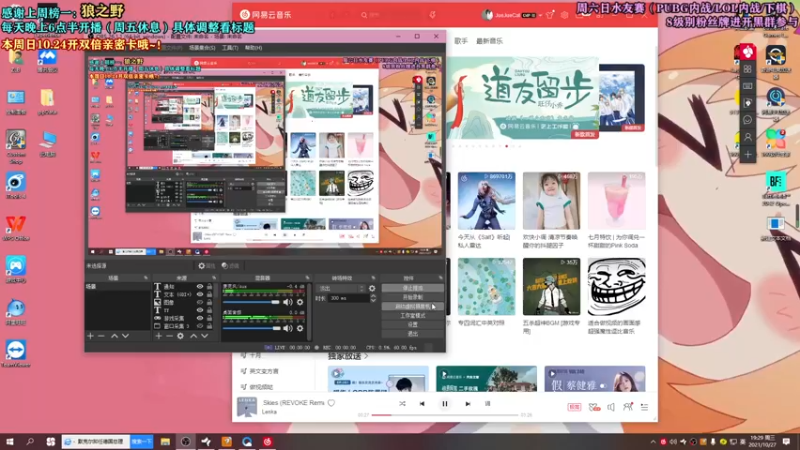Show the hidden window capture source (sixth row)
The image size is (800, 450).
(199, 326)
